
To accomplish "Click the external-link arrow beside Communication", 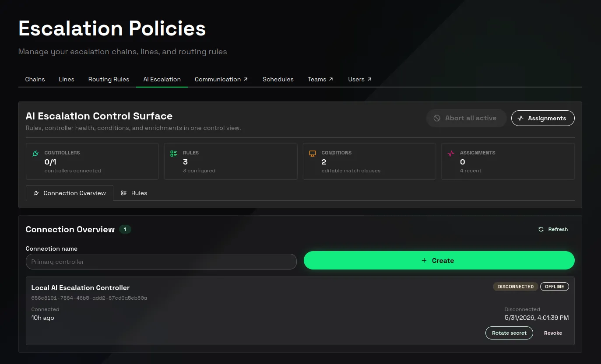I will [x=246, y=79].
